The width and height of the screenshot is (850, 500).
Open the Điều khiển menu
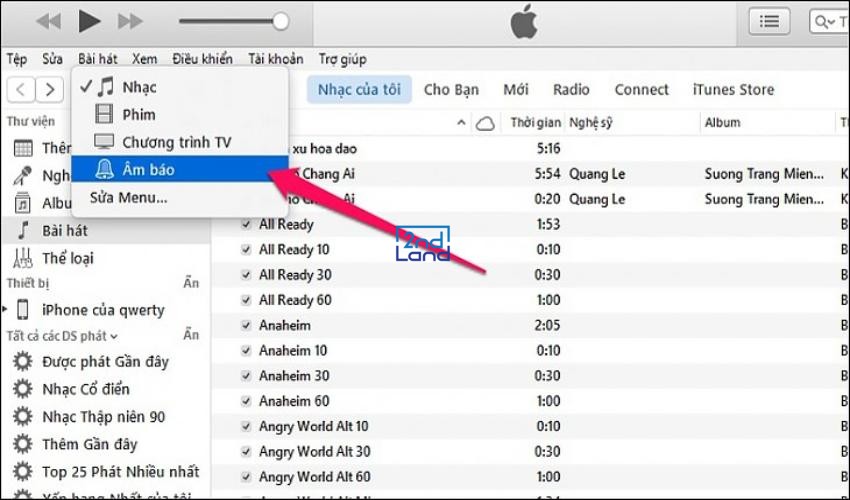pos(202,59)
